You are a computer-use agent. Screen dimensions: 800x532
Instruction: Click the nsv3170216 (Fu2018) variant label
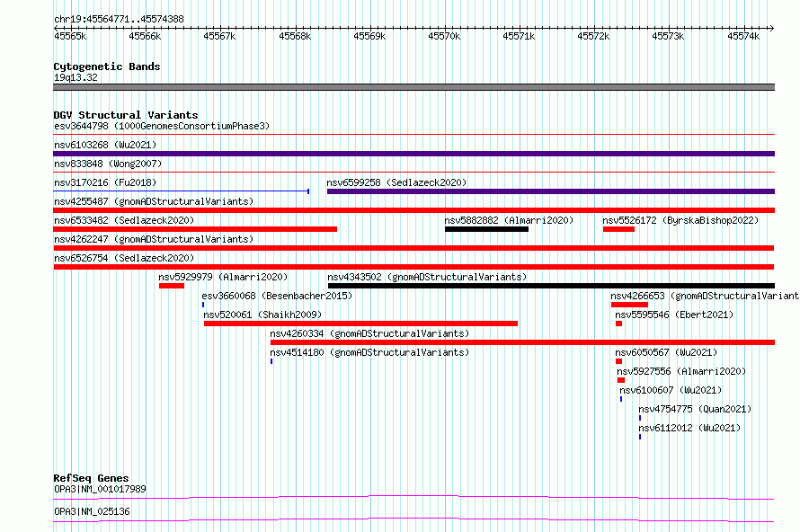pyautogui.click(x=105, y=182)
